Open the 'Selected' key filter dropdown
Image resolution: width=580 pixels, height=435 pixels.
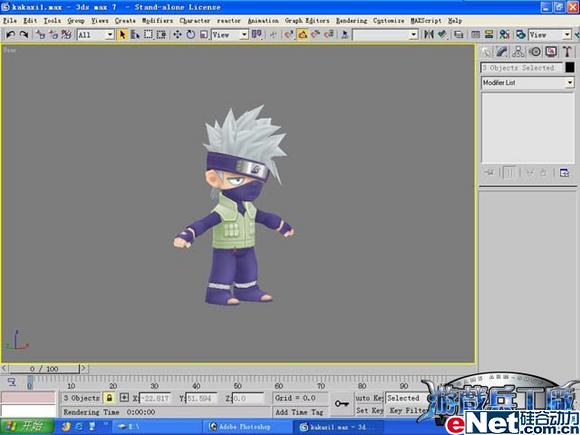(406, 398)
